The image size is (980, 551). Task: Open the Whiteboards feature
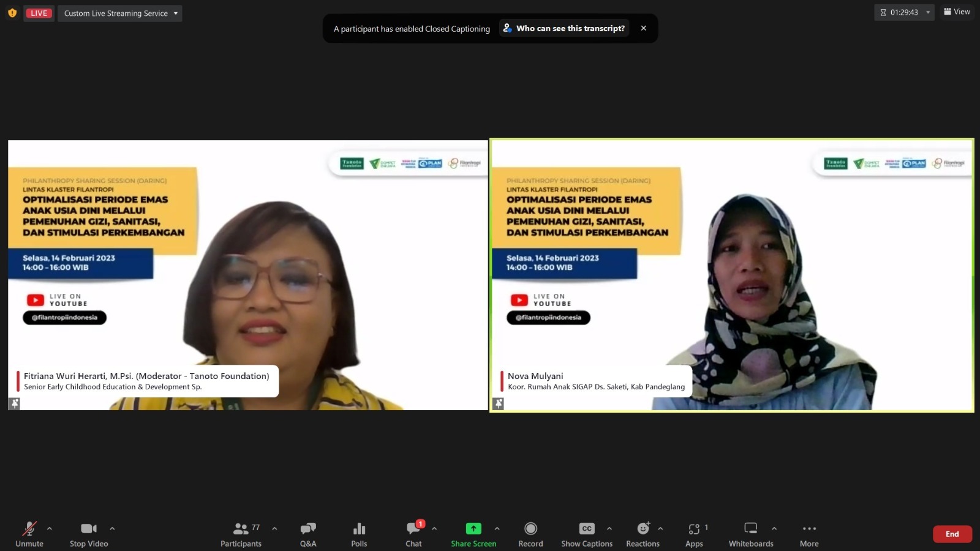(751, 533)
